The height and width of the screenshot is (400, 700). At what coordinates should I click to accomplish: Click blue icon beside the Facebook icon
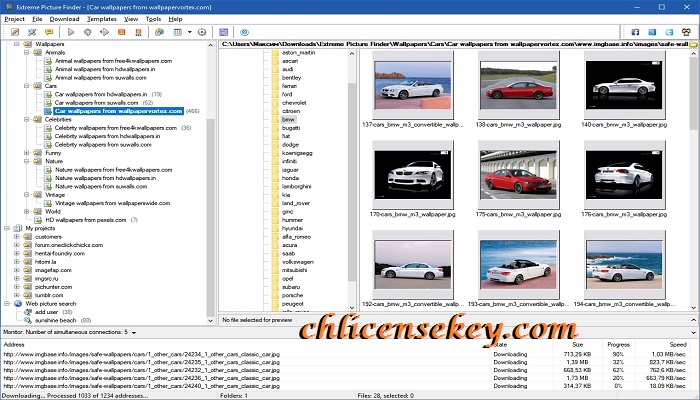click(652, 32)
